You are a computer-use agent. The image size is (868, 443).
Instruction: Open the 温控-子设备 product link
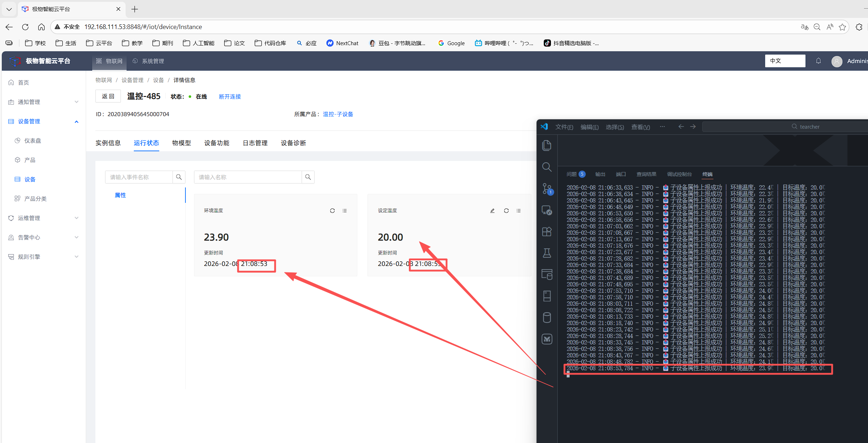click(x=338, y=114)
